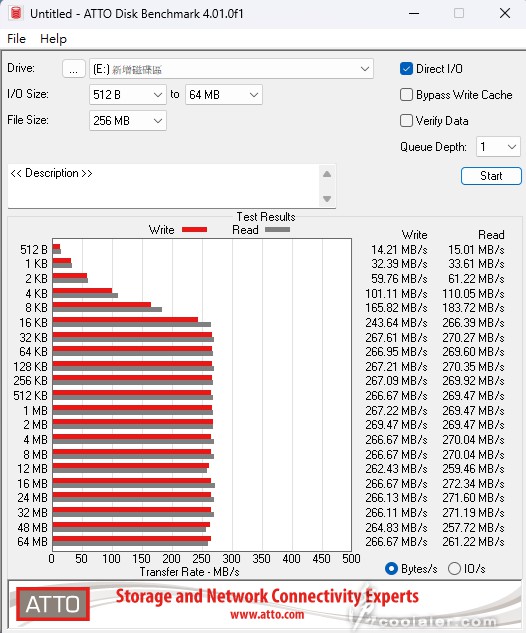Select the Bytes/s radio button
The image size is (526, 633).
coord(391,568)
